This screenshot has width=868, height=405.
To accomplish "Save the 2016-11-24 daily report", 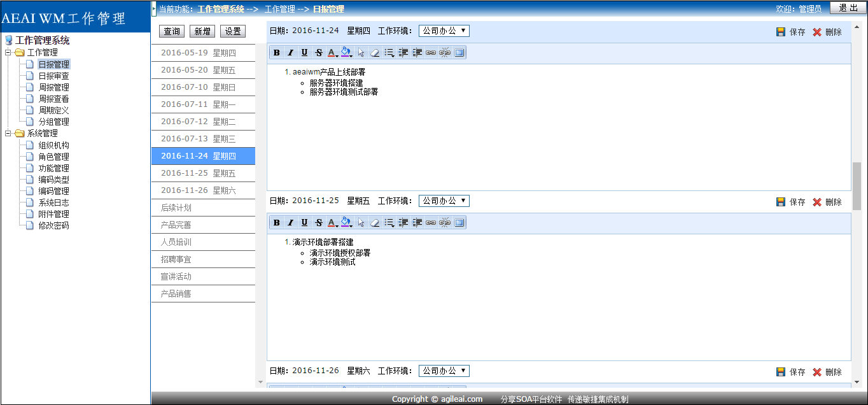I will click(x=791, y=32).
